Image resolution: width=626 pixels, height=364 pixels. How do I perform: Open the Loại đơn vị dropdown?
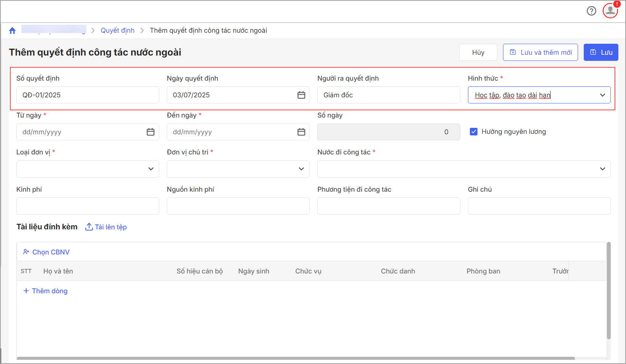(151, 169)
